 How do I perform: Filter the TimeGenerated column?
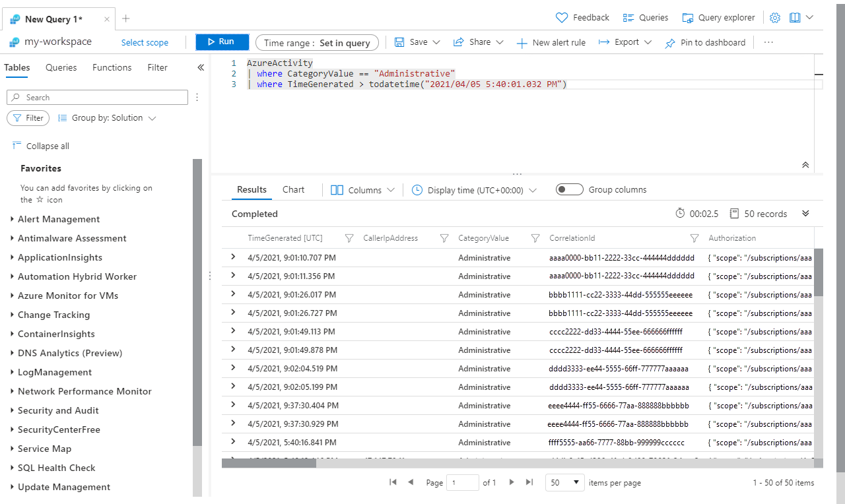[x=350, y=238]
